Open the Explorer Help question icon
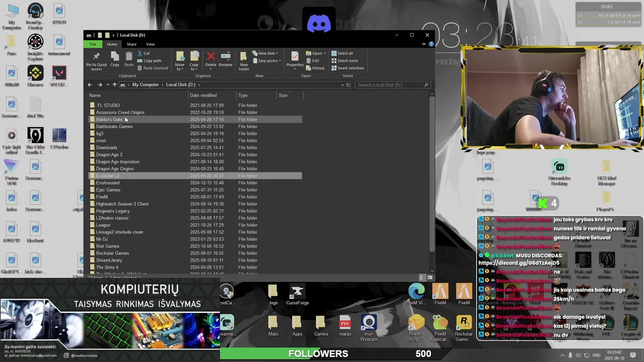 coord(431,44)
